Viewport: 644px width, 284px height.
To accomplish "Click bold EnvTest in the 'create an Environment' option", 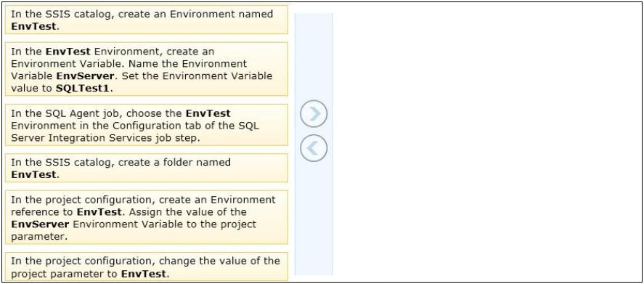I will (33, 26).
